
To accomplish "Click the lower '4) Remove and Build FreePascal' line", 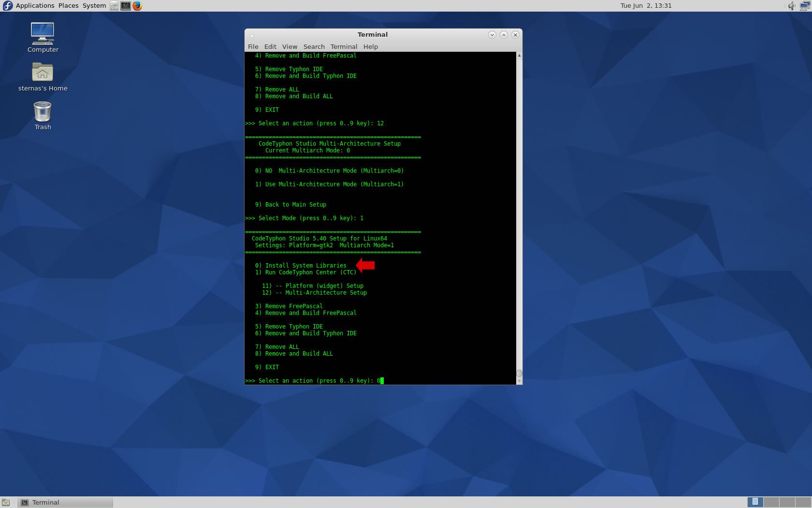I will click(x=305, y=313).
